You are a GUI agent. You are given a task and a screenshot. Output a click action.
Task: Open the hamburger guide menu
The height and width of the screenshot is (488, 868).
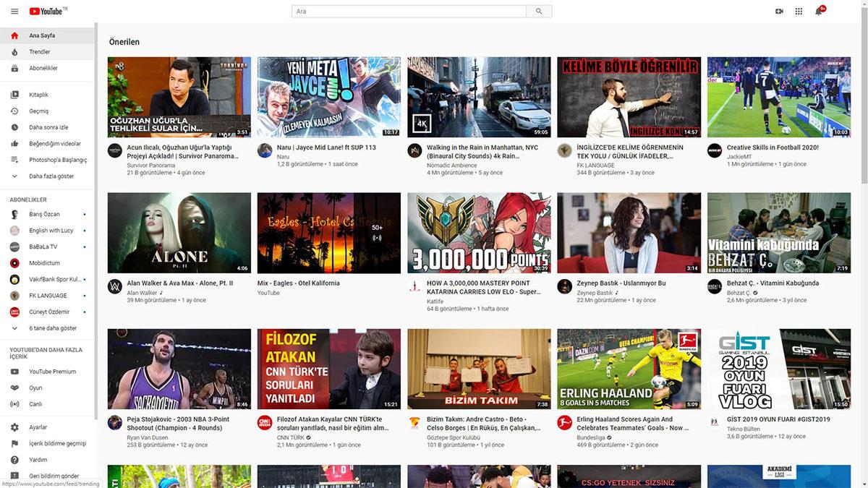14,12
